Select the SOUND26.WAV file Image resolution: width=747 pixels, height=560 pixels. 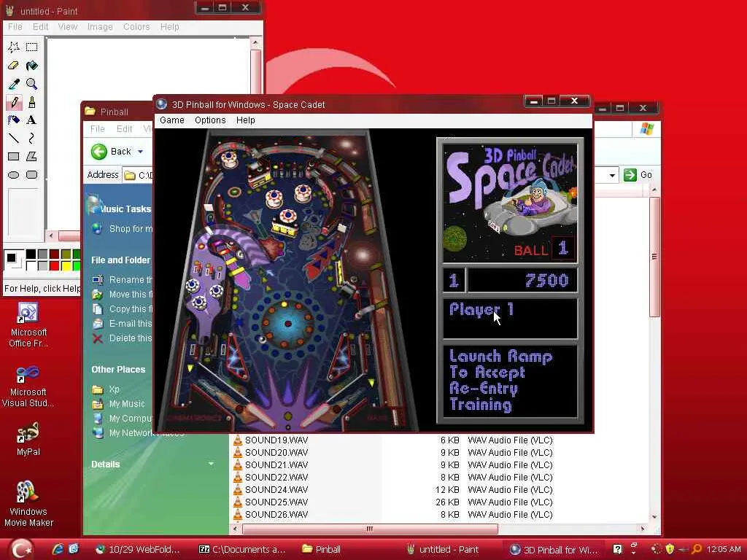coord(270,514)
